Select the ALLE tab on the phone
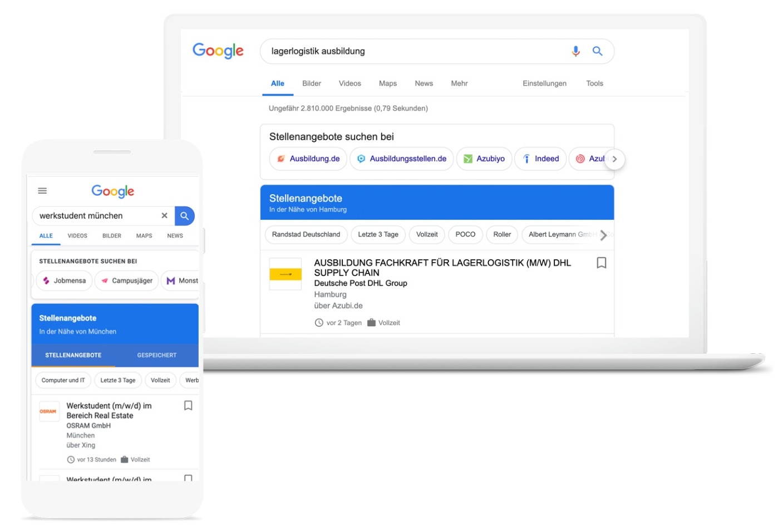The width and height of the screenshot is (783, 532). [46, 236]
